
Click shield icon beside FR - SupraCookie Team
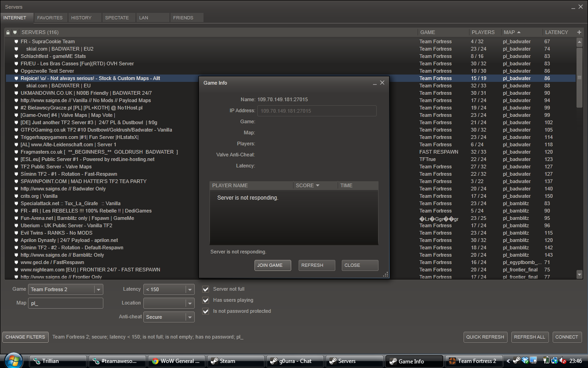[x=16, y=41]
